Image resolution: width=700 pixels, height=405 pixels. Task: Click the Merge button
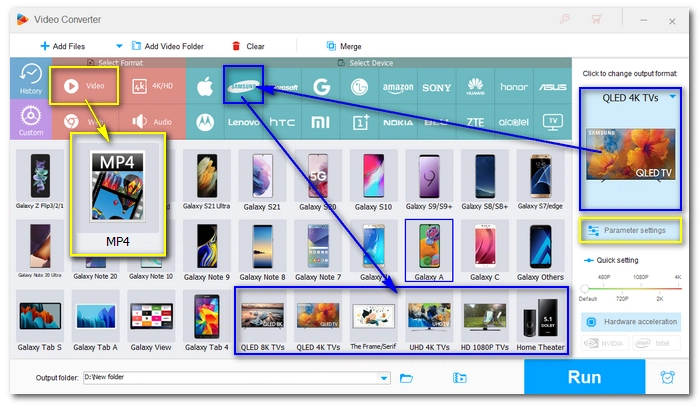344,46
